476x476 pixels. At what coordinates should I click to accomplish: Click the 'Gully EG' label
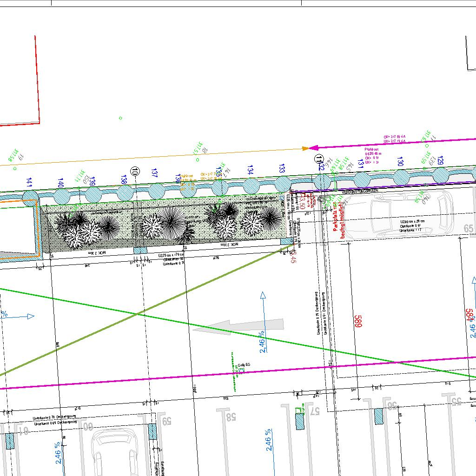tap(244, 364)
